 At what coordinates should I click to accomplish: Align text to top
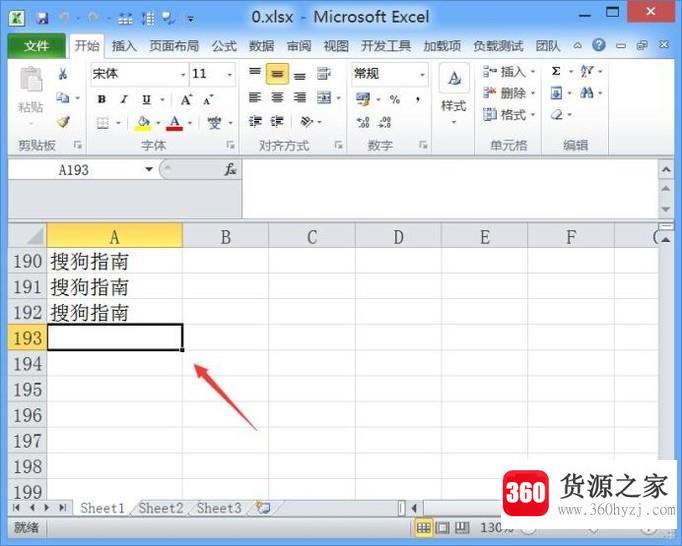pyautogui.click(x=255, y=73)
